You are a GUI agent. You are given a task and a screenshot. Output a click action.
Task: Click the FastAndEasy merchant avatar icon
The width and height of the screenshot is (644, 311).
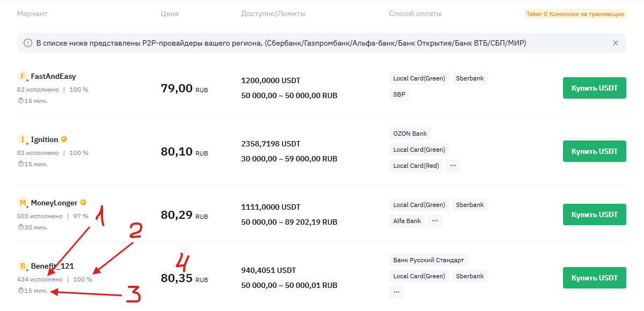click(23, 76)
